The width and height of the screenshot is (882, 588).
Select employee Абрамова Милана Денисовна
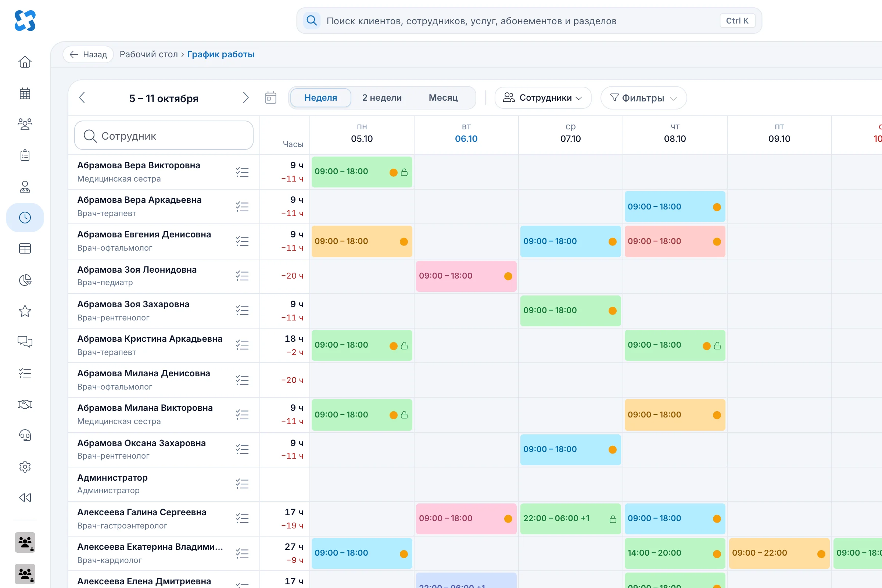(x=144, y=373)
